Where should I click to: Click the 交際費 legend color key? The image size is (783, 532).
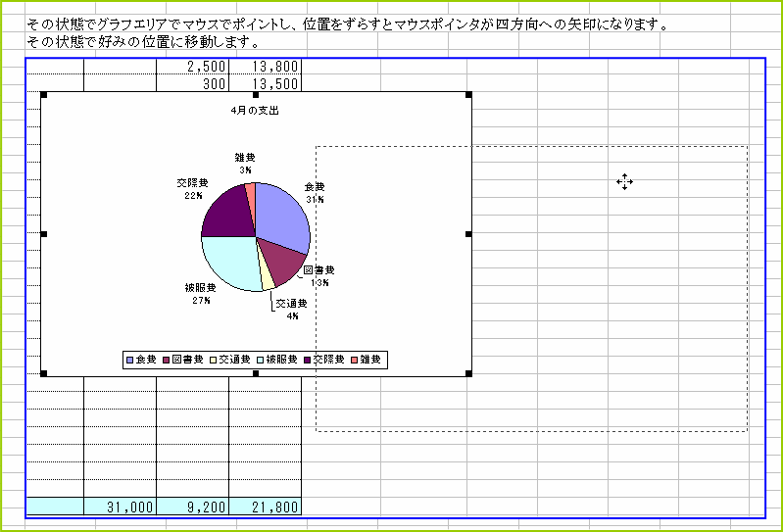(x=307, y=360)
